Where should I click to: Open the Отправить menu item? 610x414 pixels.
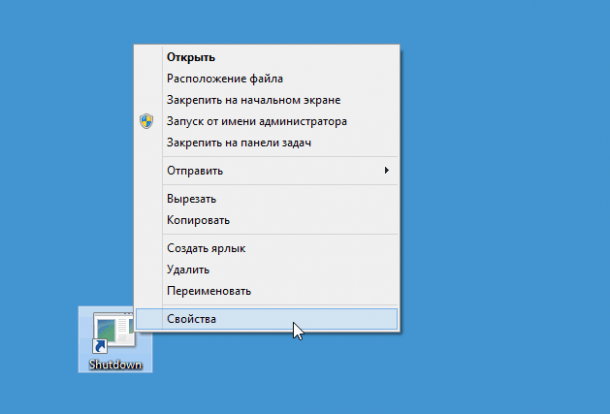tap(195, 171)
